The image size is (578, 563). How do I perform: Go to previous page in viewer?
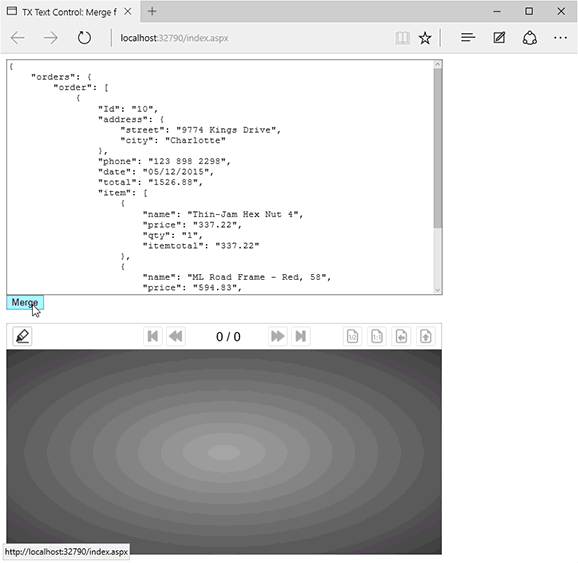(x=176, y=336)
